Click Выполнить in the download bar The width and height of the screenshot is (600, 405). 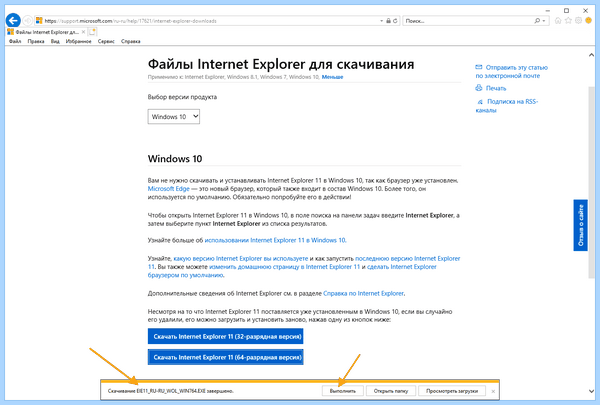[342, 391]
